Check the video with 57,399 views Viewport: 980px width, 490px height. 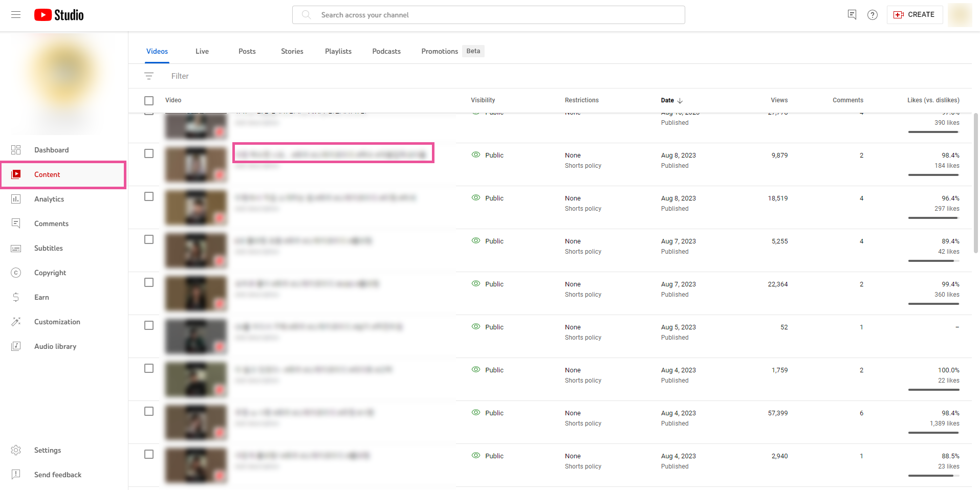(149, 411)
